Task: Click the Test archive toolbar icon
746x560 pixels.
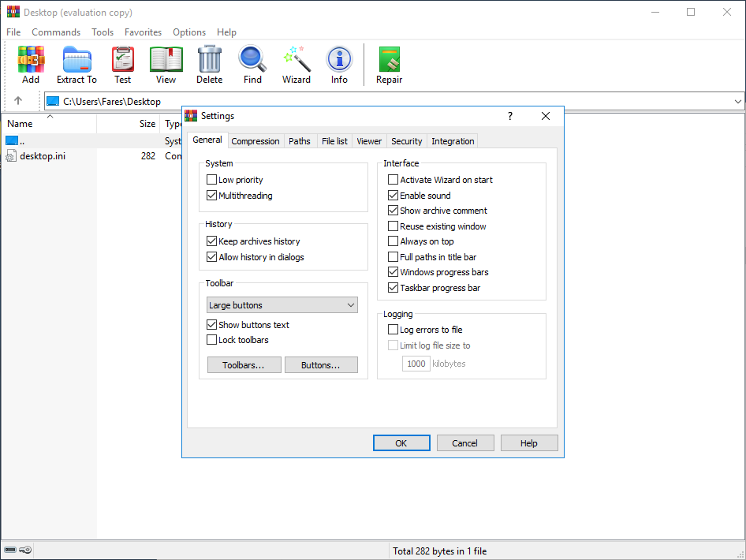Action: tap(123, 59)
